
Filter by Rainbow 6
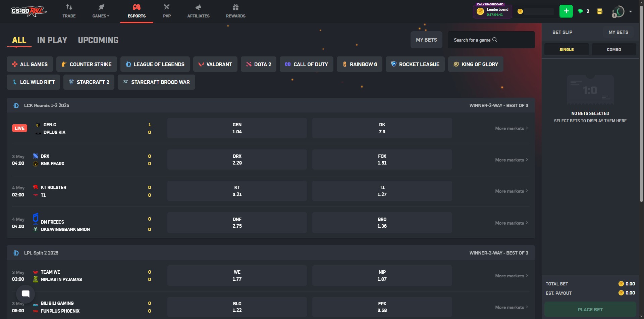[x=360, y=64]
